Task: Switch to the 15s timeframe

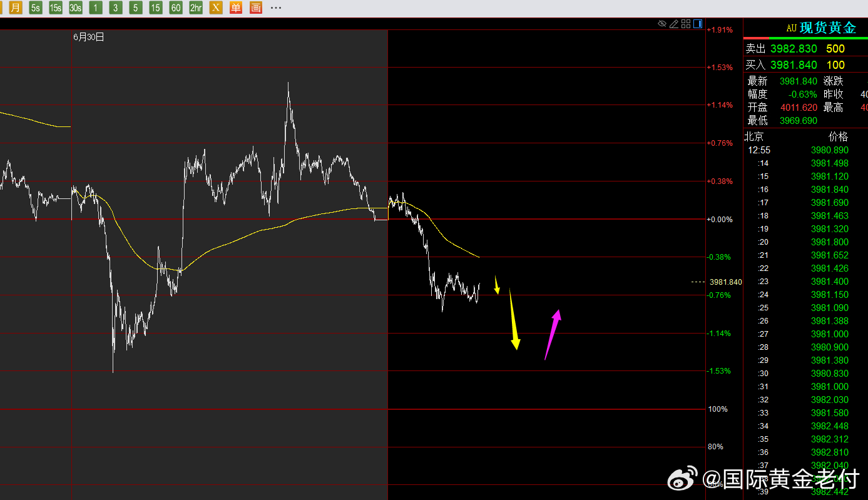Action: point(56,8)
